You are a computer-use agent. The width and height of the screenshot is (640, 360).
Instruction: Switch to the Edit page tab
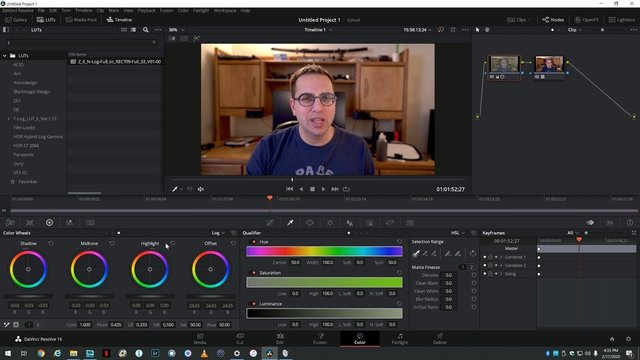coord(280,338)
